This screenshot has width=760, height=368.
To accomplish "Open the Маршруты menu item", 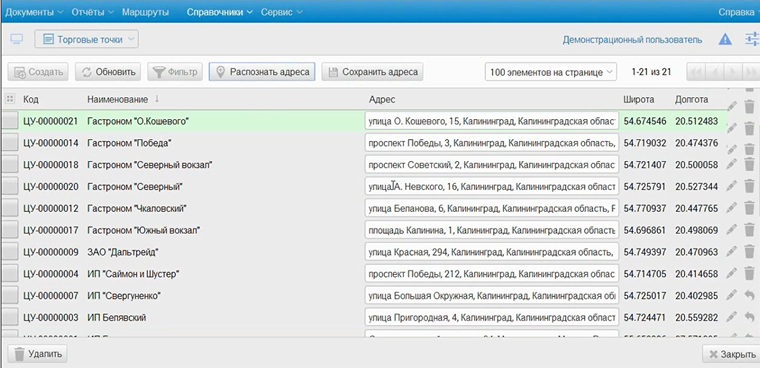I will coord(145,12).
